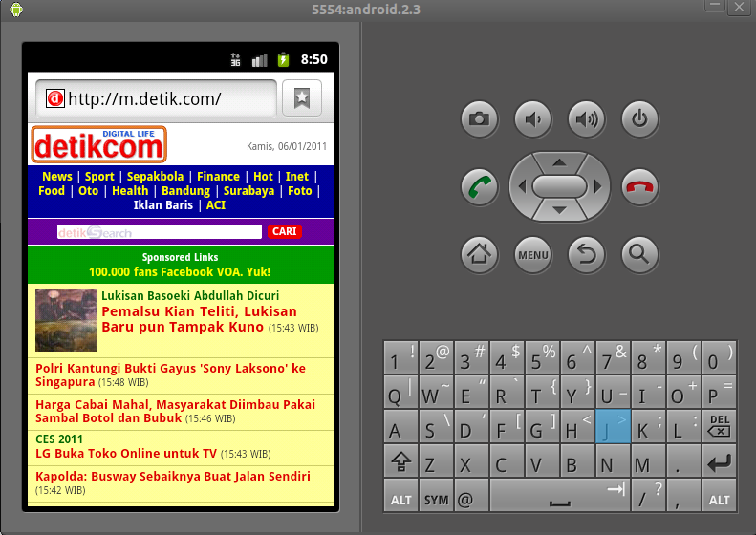
Task: Click the green call button
Action: (479, 186)
